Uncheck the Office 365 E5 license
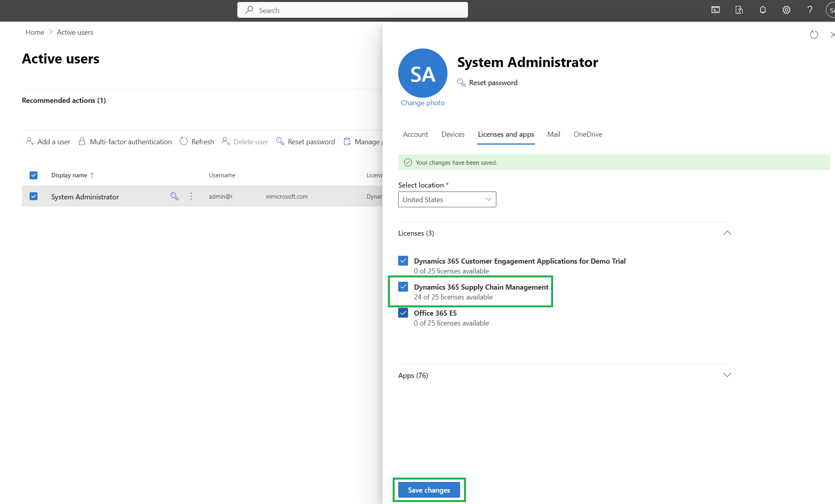This screenshot has width=835, height=504. click(x=403, y=312)
